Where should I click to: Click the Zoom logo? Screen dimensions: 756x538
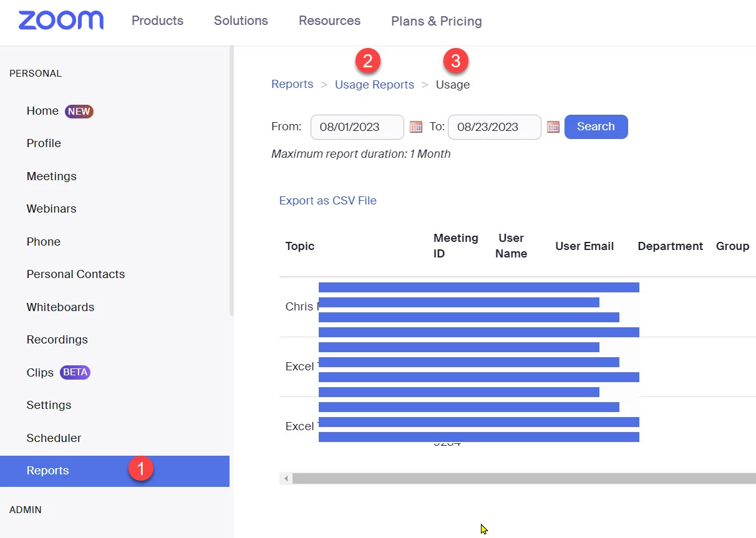pos(61,21)
